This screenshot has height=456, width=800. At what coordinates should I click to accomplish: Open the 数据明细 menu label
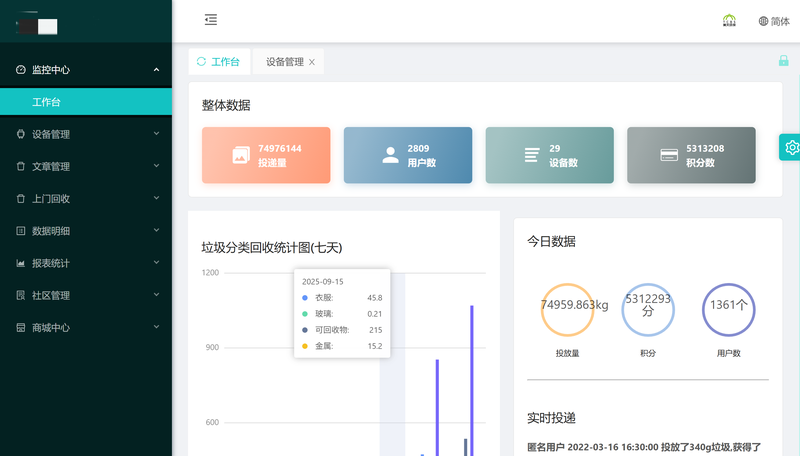(x=51, y=231)
